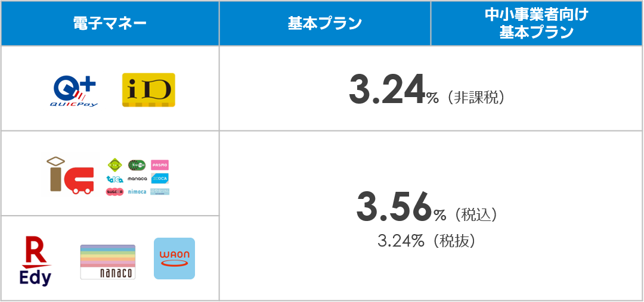Click the nanaco card image
This screenshot has width=644, height=302.
coord(107,261)
